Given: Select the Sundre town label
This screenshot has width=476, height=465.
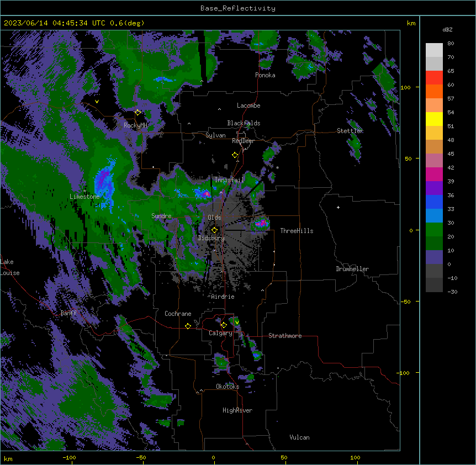Looking at the screenshot, I should [x=161, y=216].
